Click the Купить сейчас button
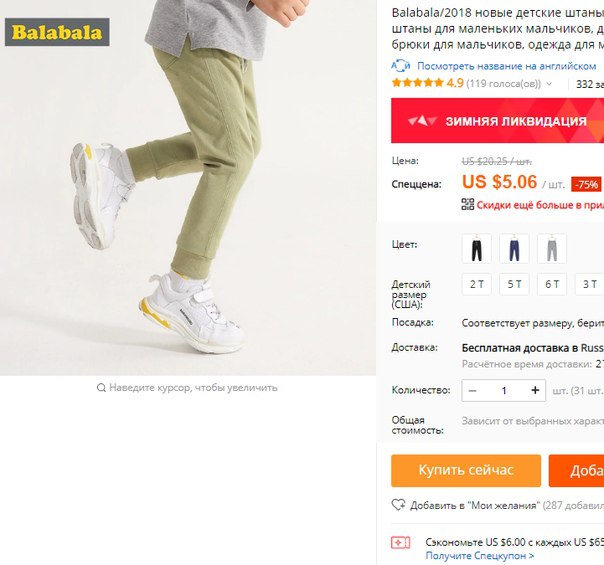604x565 pixels. point(466,471)
